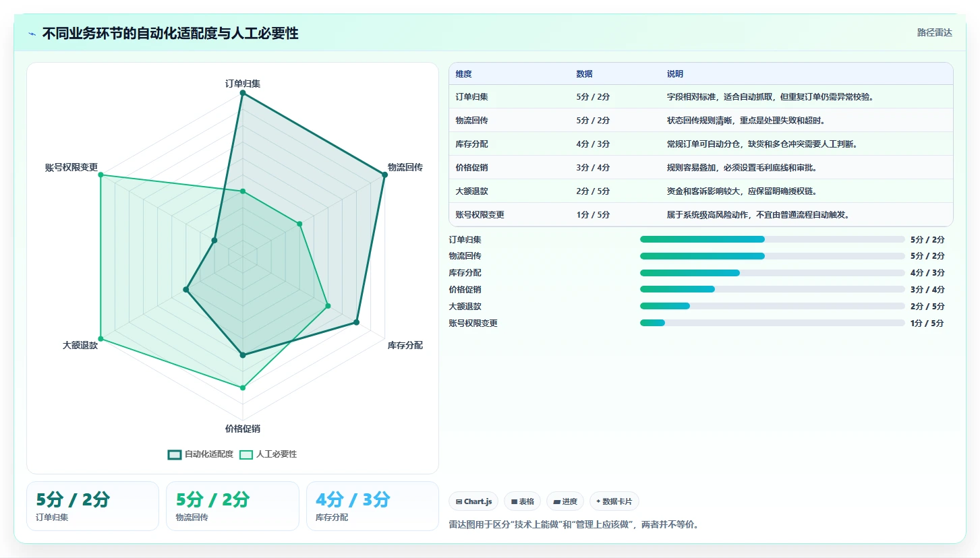This screenshot has height=558, width=980.
Task: Click the Chart.js tag chip
Action: coord(473,501)
